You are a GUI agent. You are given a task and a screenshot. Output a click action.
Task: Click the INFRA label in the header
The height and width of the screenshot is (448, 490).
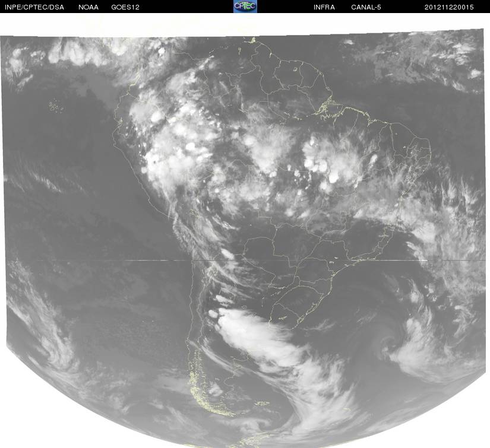[x=324, y=7]
